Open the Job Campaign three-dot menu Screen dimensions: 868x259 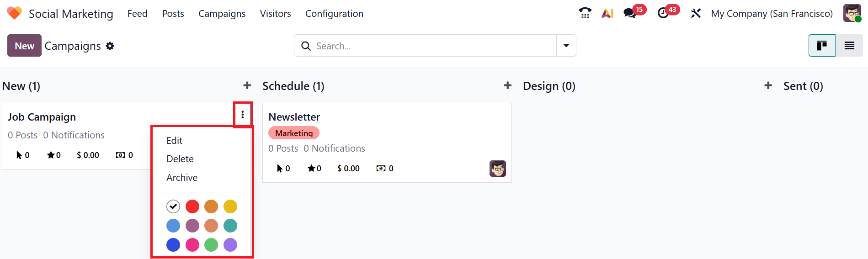[243, 115]
